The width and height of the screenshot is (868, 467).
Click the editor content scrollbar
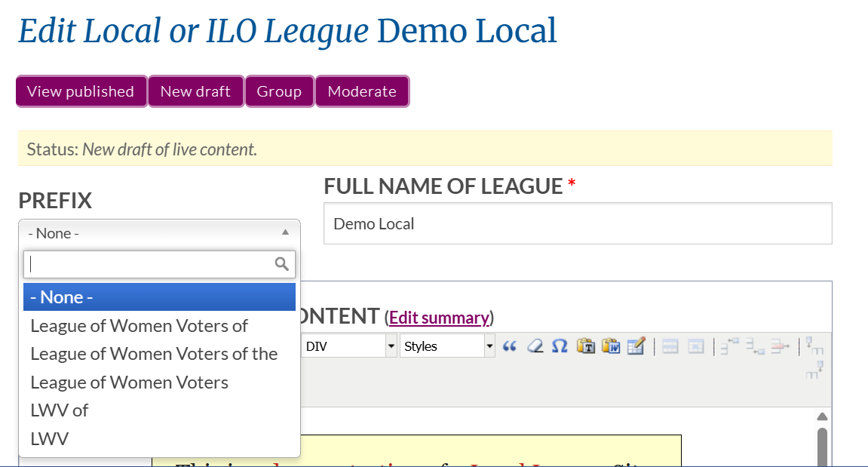tap(823, 441)
